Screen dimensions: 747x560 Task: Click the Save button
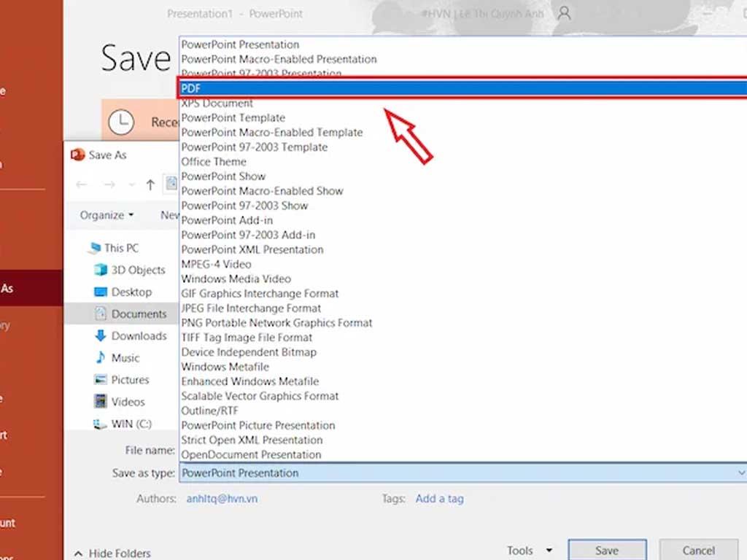(606, 551)
